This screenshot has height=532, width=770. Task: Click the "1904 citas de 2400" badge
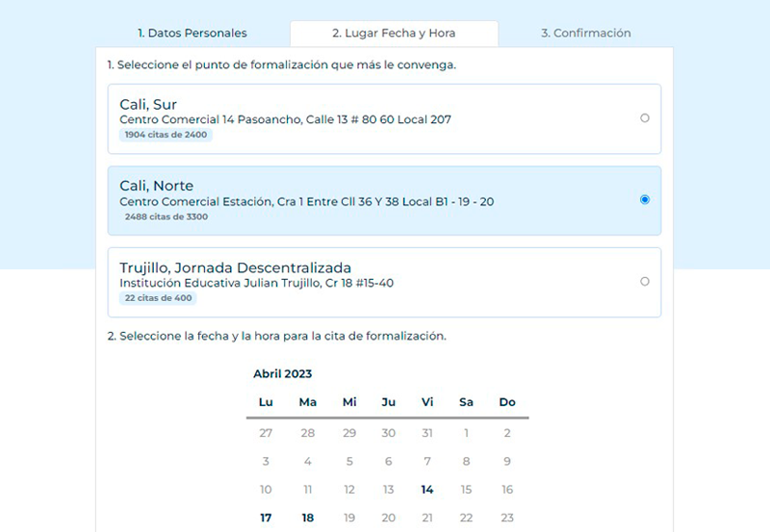(x=166, y=136)
